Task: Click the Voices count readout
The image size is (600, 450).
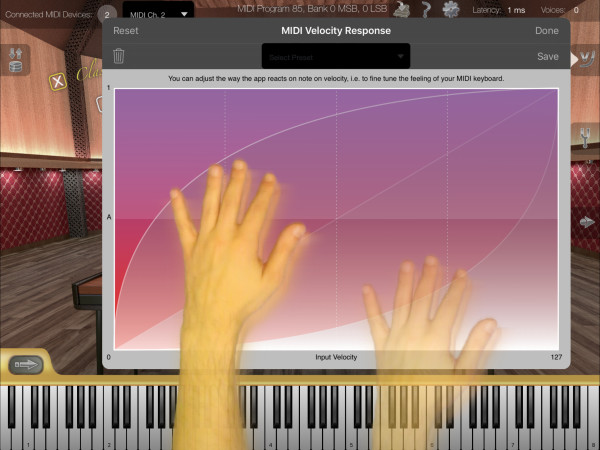Action: coord(560,10)
